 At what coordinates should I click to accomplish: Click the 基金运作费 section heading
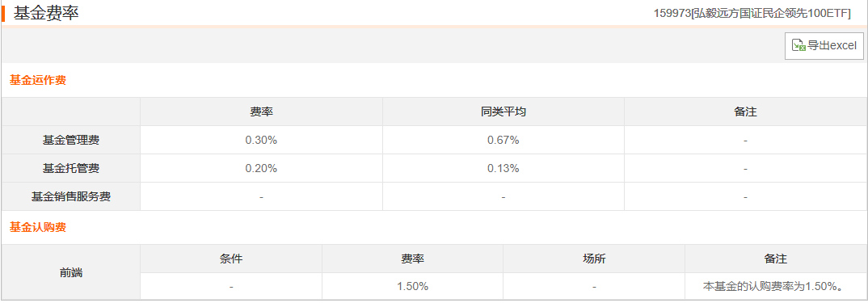38,80
